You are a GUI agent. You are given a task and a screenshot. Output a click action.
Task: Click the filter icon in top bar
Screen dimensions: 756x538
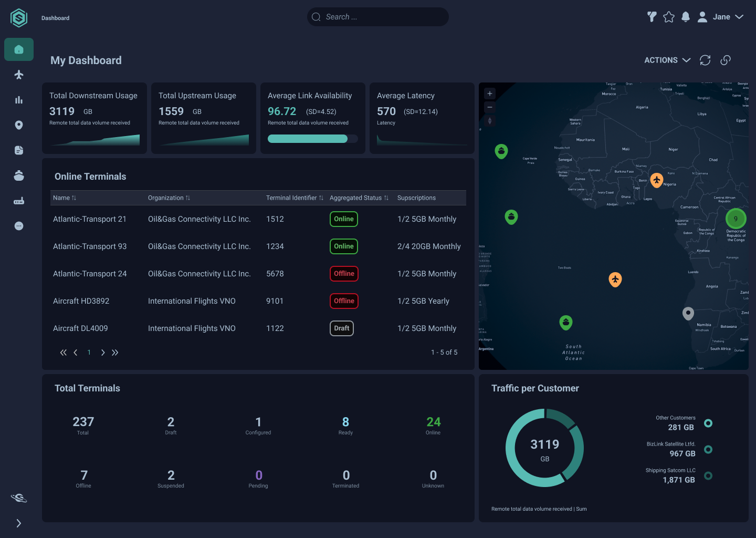click(x=652, y=17)
